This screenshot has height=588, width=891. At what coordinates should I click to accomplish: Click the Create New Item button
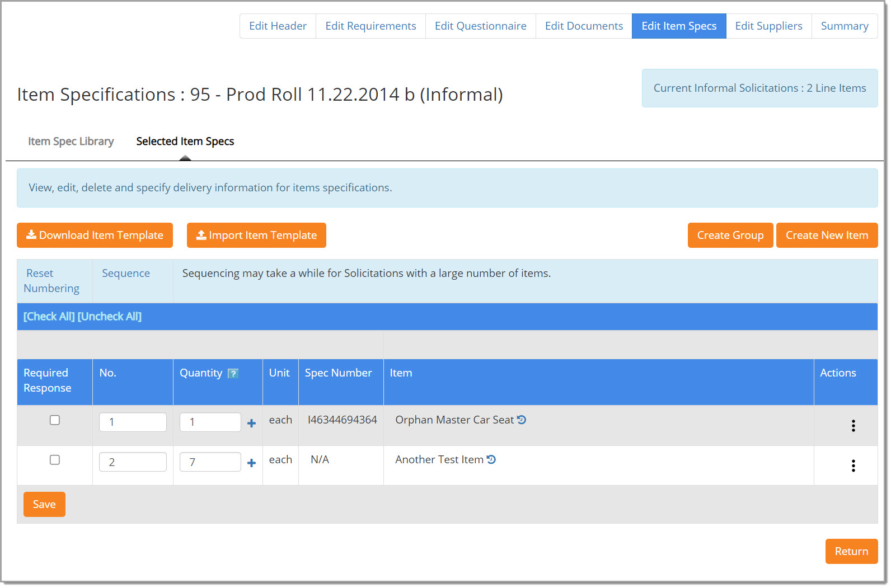[827, 236]
